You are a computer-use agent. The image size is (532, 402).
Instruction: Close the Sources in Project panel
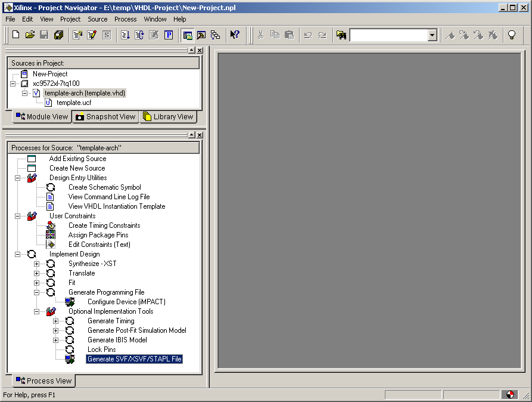[x=200, y=50]
